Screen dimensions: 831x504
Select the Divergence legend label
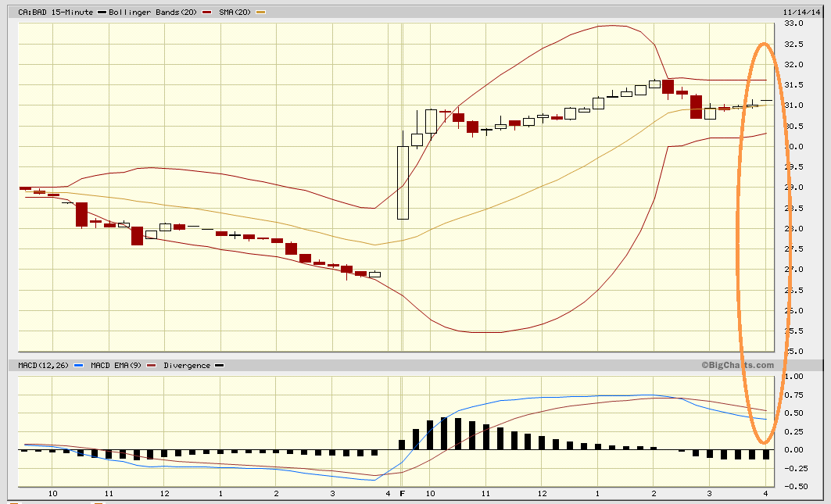[x=187, y=365]
